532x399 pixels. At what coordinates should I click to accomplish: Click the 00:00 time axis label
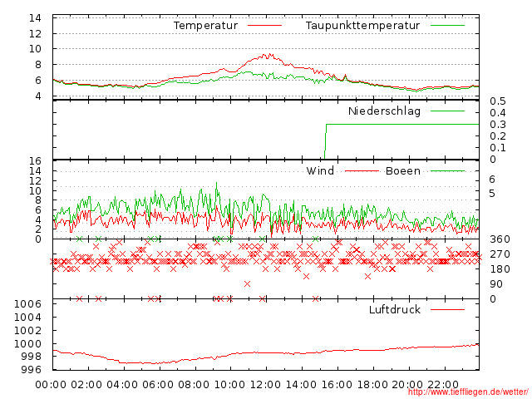51,385
